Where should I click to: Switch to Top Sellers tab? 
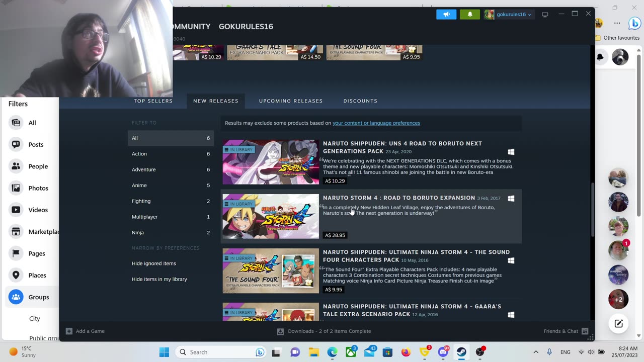click(x=153, y=101)
